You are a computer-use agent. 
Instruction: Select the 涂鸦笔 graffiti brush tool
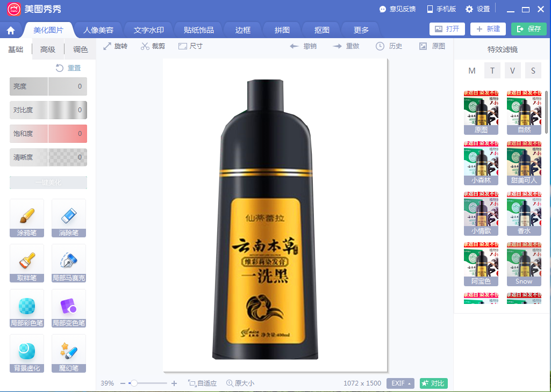click(27, 218)
